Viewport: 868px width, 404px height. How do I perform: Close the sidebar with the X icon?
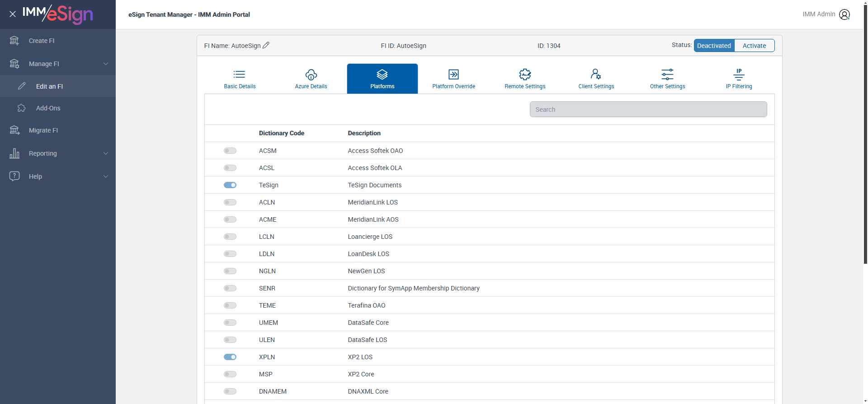pyautogui.click(x=13, y=14)
